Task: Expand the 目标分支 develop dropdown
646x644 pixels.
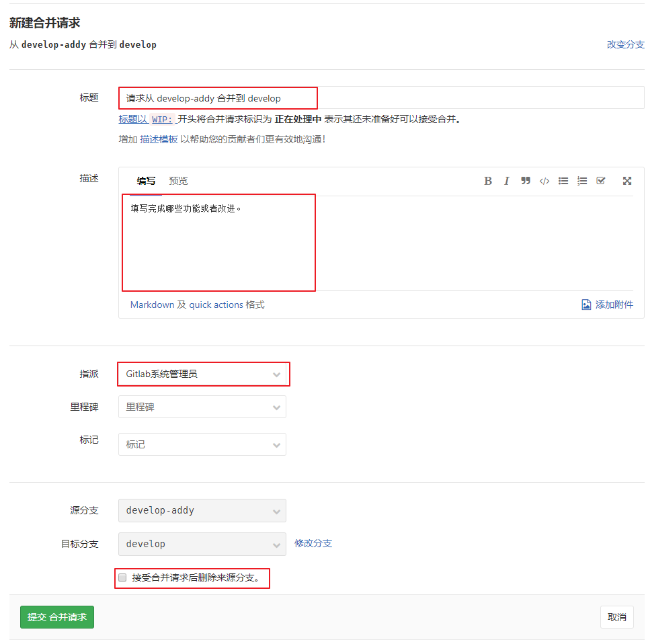Action: pyautogui.click(x=202, y=544)
